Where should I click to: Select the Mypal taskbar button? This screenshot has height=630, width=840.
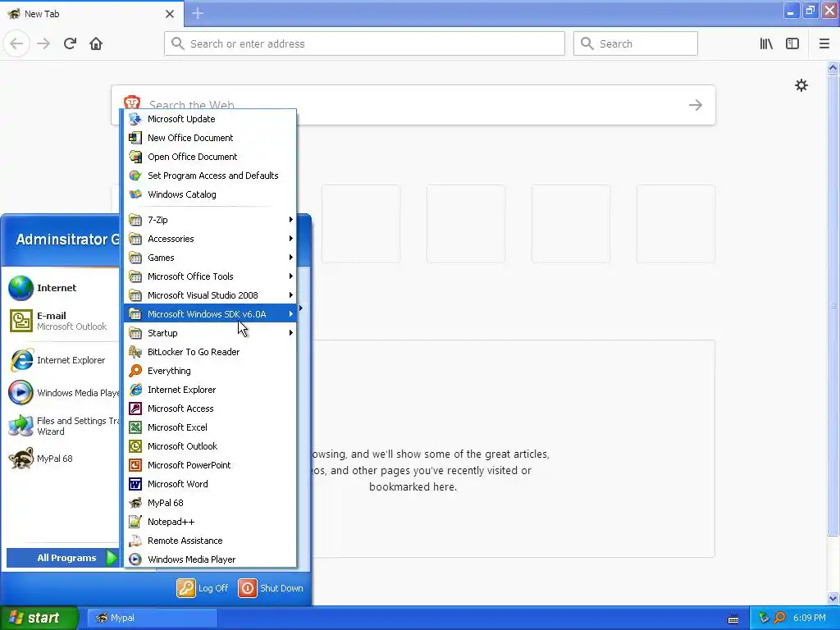pos(153,618)
